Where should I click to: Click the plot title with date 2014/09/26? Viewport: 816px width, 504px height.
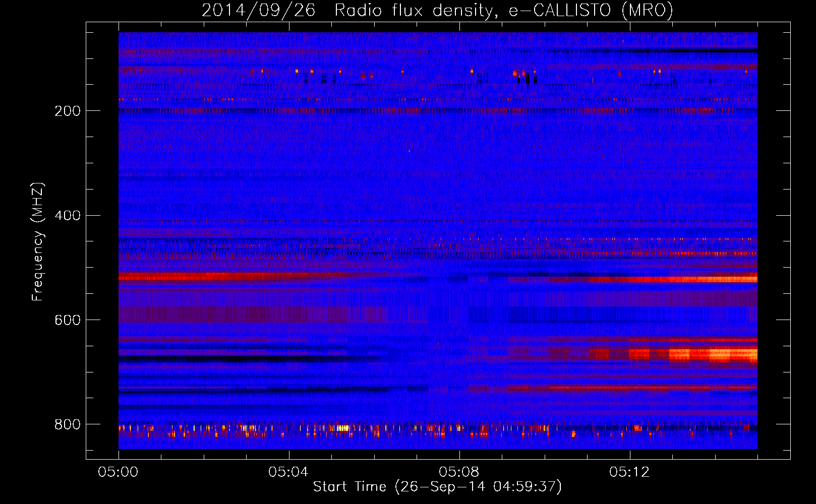(x=437, y=11)
